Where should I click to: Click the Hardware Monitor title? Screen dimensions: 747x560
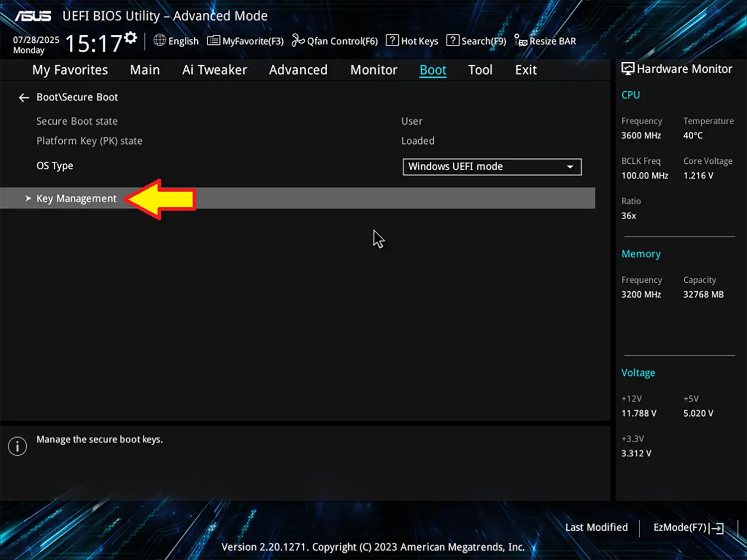click(684, 69)
